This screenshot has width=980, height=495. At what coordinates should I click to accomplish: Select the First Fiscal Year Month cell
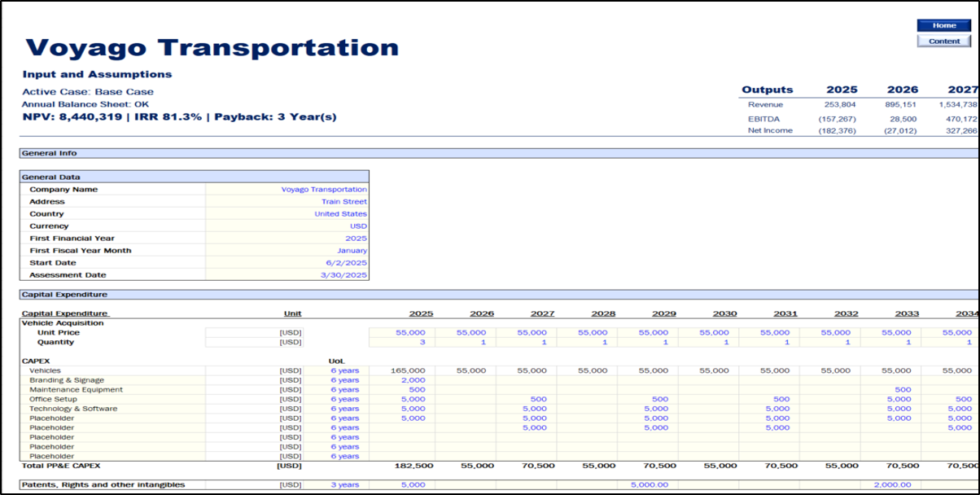tap(287, 251)
